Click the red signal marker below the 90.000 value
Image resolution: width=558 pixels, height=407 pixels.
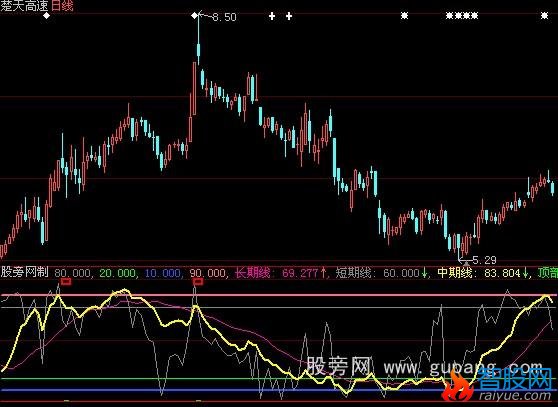(198, 282)
